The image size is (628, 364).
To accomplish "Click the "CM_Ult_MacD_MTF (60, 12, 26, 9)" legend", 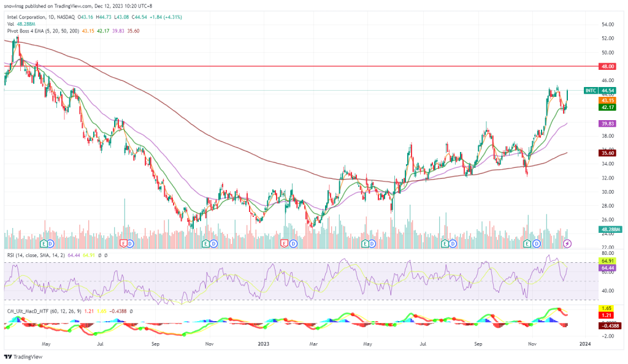I will coord(44,311).
